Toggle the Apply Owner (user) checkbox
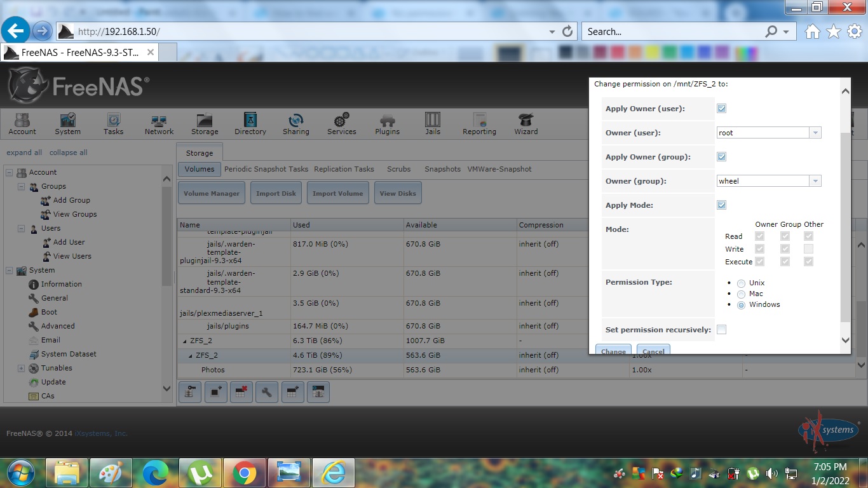868x488 pixels. click(x=721, y=109)
